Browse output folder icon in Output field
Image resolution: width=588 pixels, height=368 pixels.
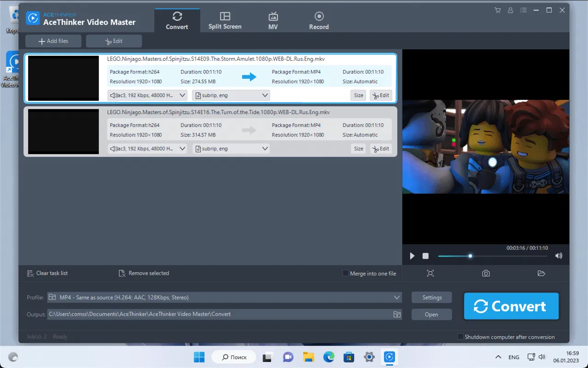point(396,315)
